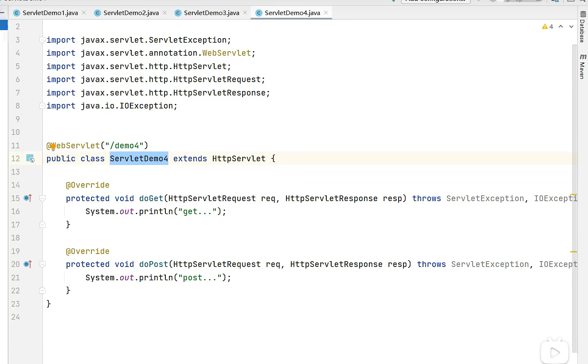Click the public class keywords on line 12
This screenshot has height=364, width=588.
coord(76,158)
